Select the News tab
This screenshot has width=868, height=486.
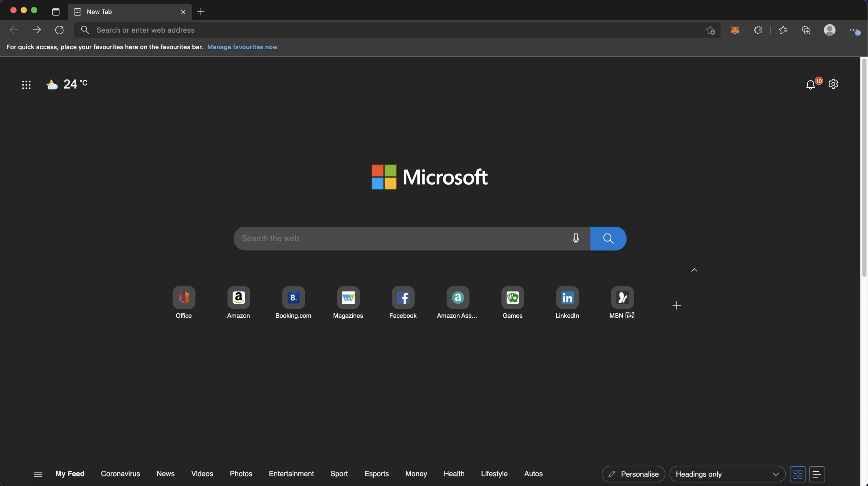(165, 474)
